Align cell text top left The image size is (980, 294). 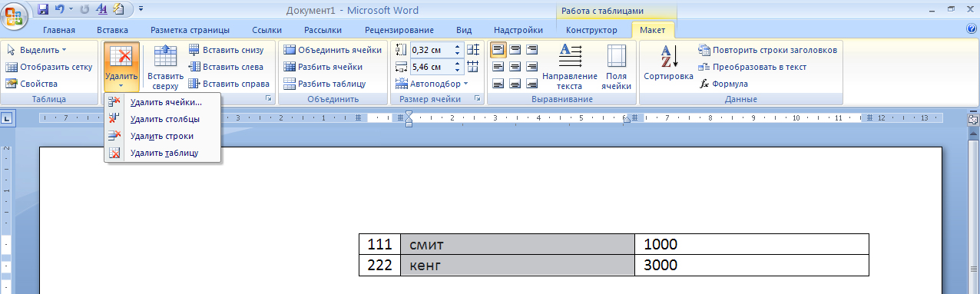(498, 50)
